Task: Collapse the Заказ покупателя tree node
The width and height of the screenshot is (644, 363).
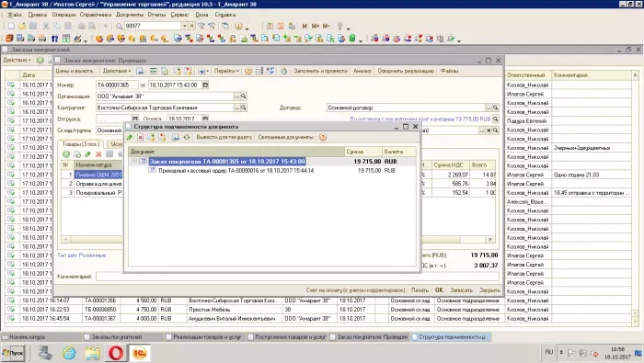Action: click(134, 161)
